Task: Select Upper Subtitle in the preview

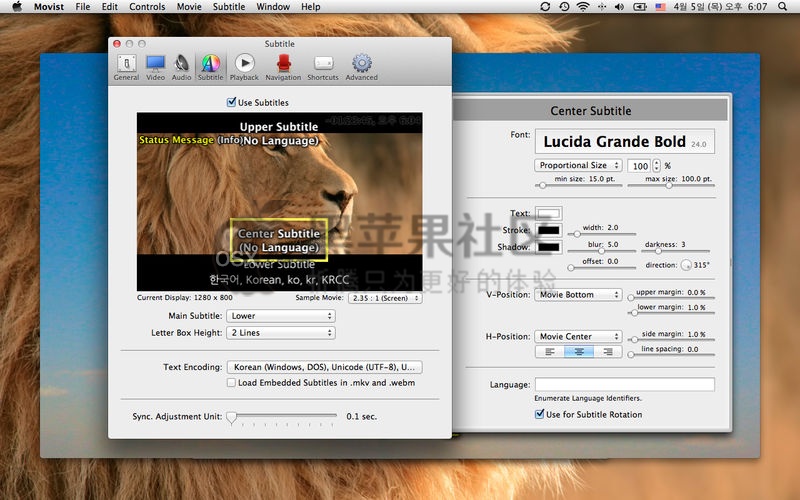Action: [279, 127]
